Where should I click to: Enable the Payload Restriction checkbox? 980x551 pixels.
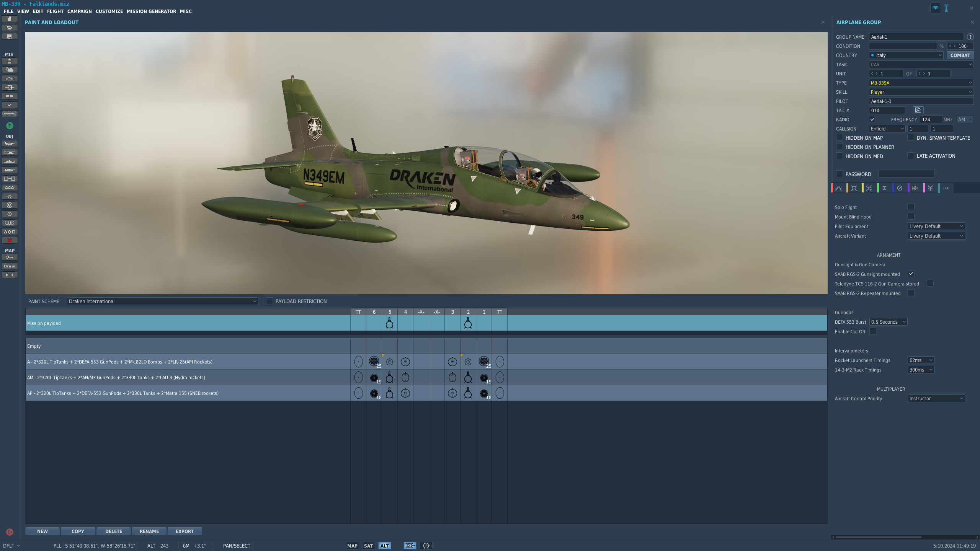click(x=269, y=301)
